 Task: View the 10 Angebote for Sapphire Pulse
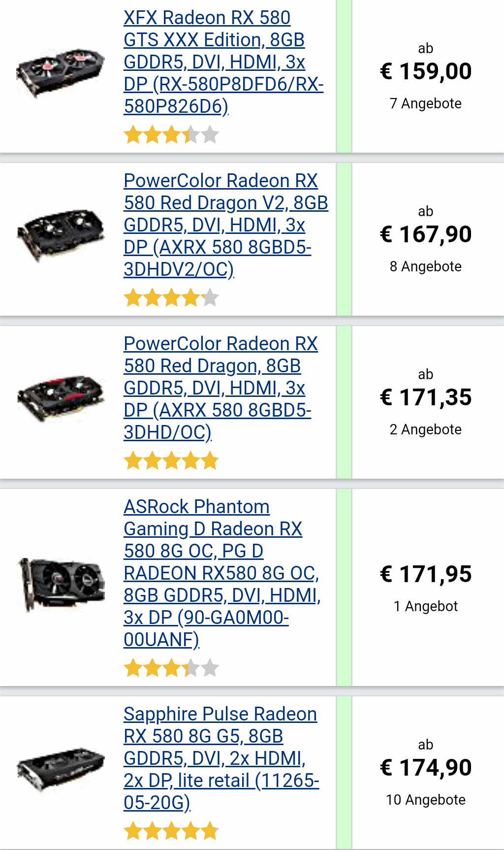coord(426,800)
